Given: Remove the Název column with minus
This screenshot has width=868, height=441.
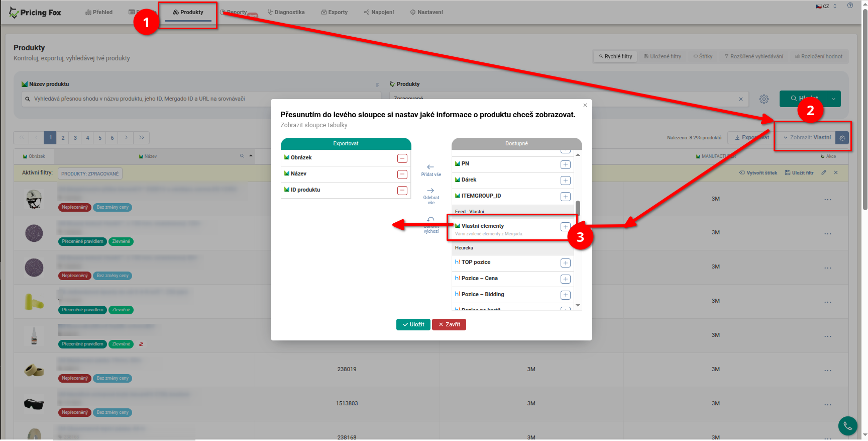Looking at the screenshot, I should click(402, 174).
